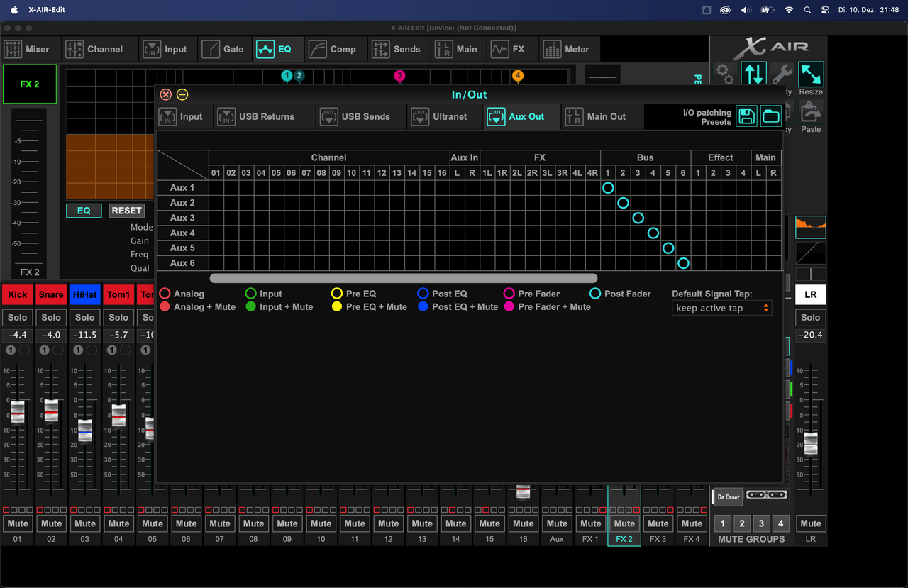
Task: Click the wrench utility icon
Action: point(782,74)
